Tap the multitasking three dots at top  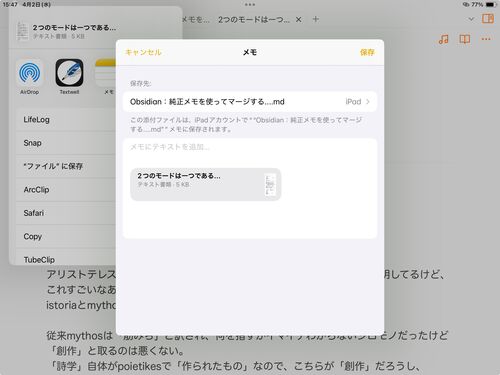(250, 5)
